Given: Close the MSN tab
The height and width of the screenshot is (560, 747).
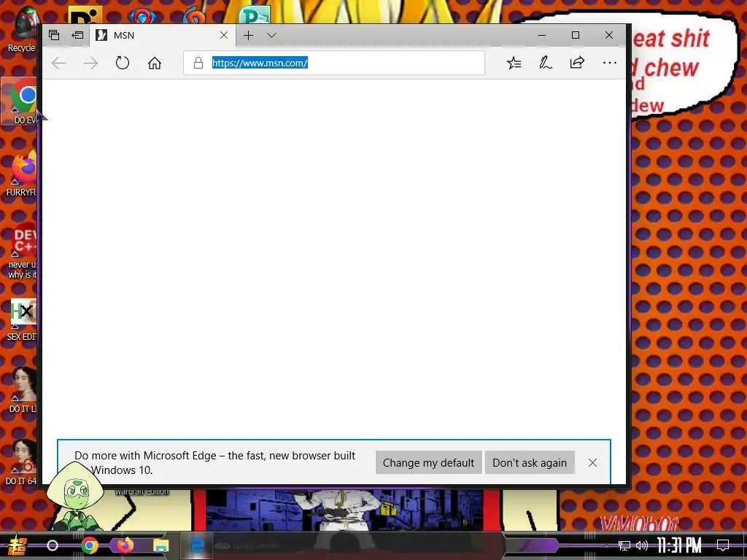Looking at the screenshot, I should [224, 35].
